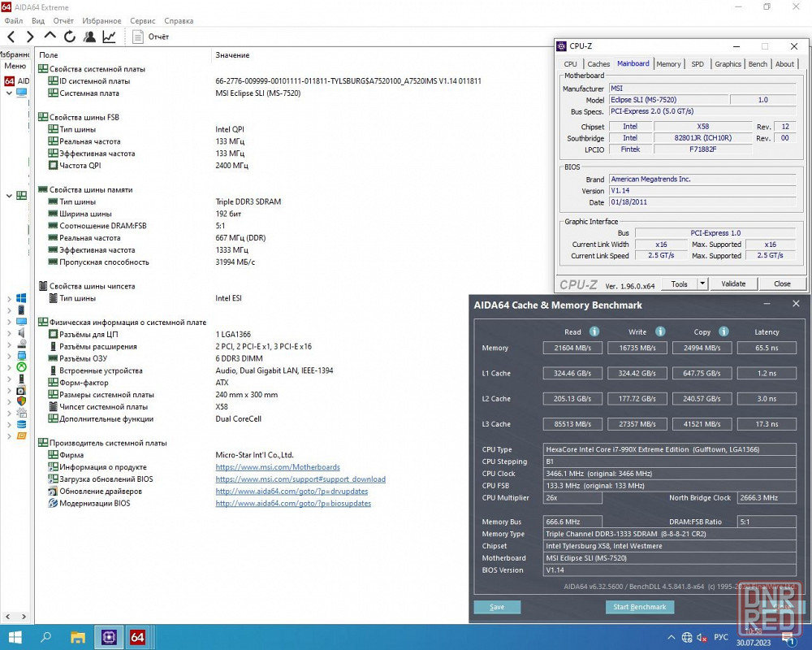This screenshot has height=650, width=812.
Task: Click Read info icon in benchmark window
Action: tap(594, 331)
